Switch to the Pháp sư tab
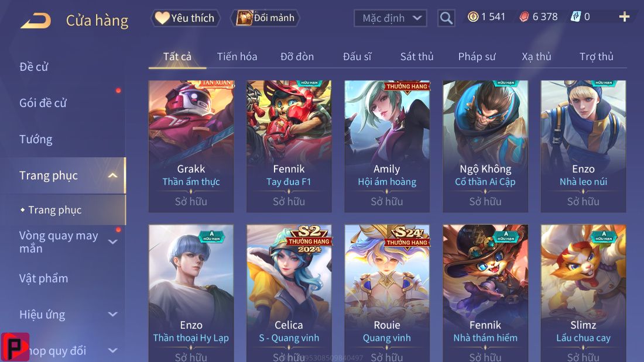The height and width of the screenshot is (362, 644). [477, 57]
